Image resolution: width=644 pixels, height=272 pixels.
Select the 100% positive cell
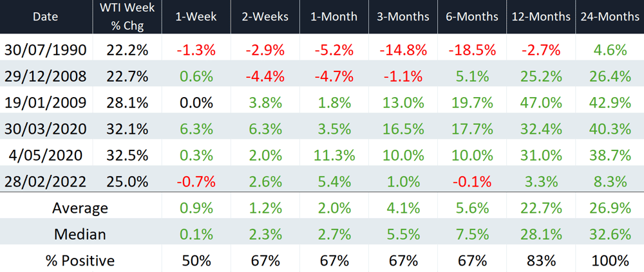610,260
